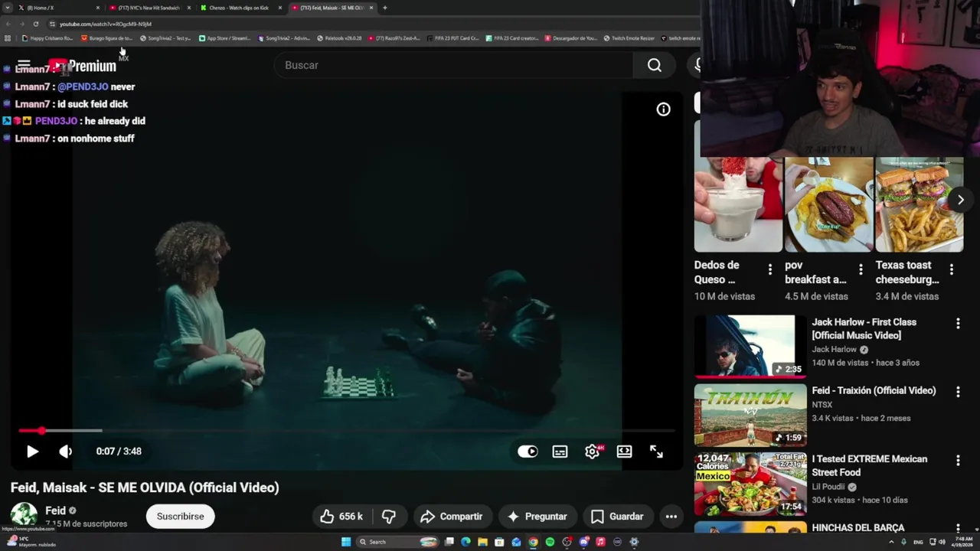This screenshot has width=980, height=551.
Task: Open options for Feid Traixión video
Action: (x=958, y=392)
